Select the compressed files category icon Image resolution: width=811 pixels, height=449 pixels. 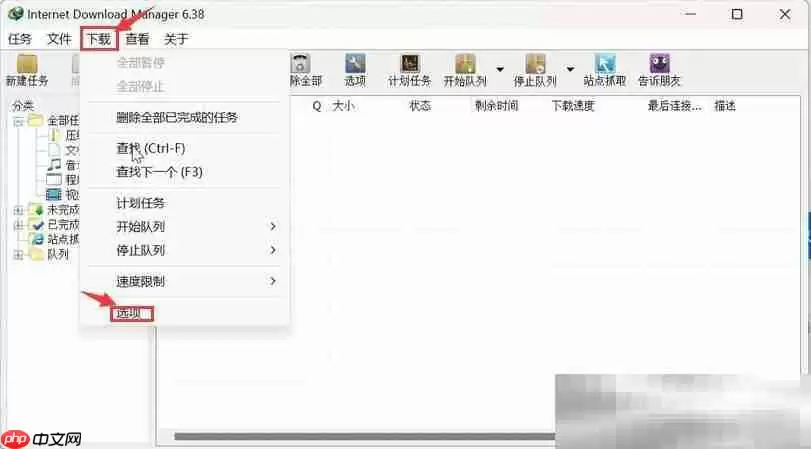(x=55, y=136)
